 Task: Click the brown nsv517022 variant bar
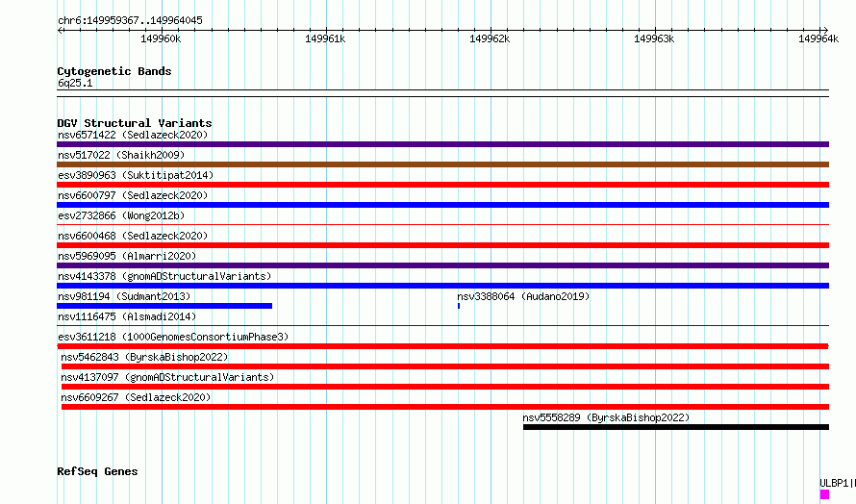(442, 164)
